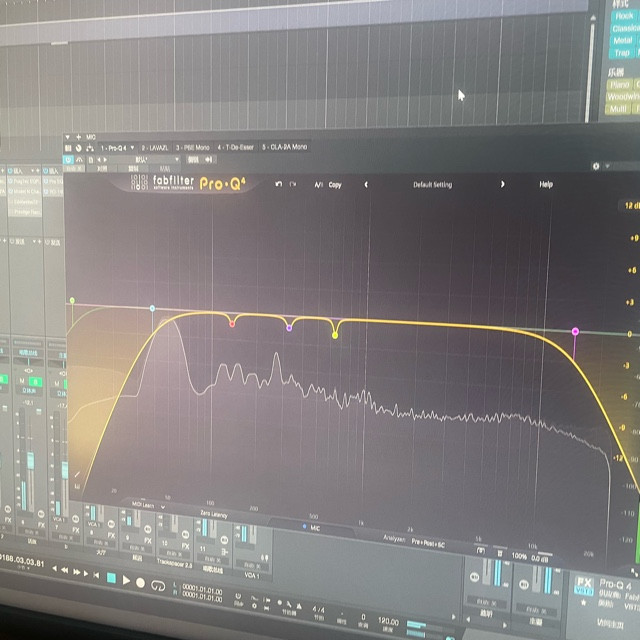640x640 pixels.
Task: Toggle the plugin bypass power button
Action: click(x=68, y=160)
